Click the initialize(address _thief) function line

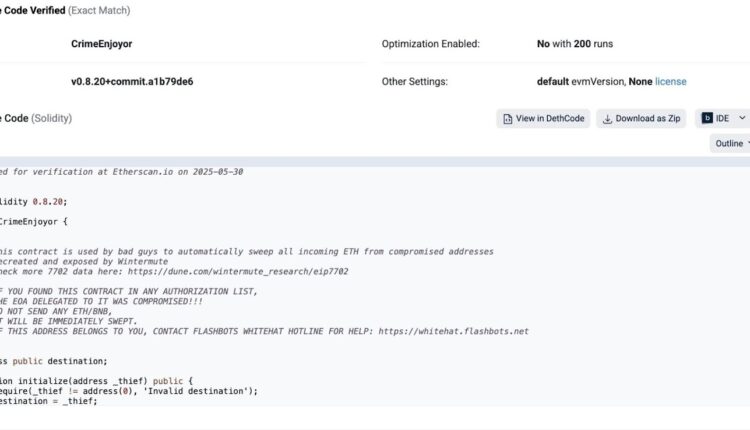(x=95, y=381)
